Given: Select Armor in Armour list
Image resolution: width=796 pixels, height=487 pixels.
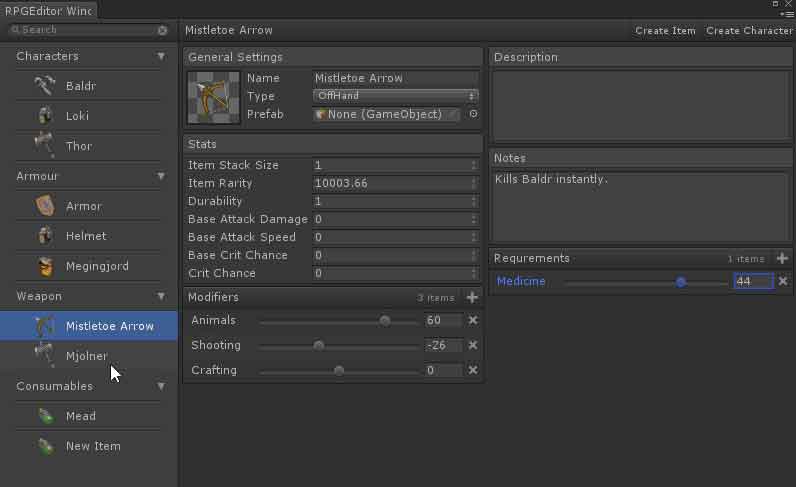Looking at the screenshot, I should pyautogui.click(x=89, y=206).
